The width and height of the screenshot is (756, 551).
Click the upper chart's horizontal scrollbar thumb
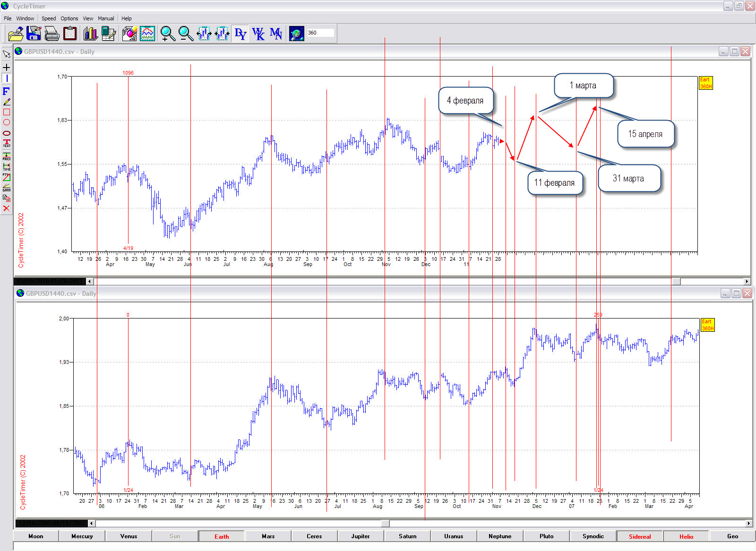coord(677,282)
